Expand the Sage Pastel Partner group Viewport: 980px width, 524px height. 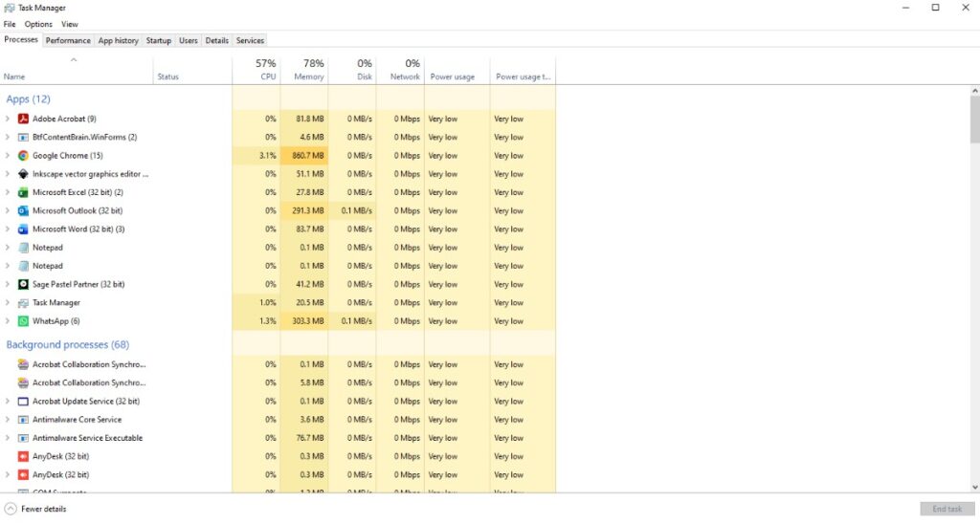pyautogui.click(x=8, y=284)
